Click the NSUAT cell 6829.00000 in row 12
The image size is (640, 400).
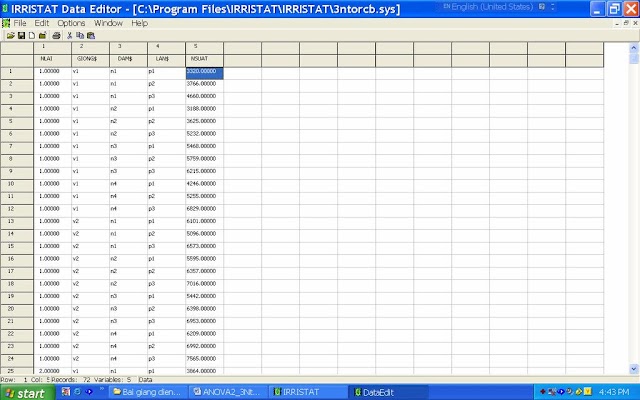click(204, 211)
